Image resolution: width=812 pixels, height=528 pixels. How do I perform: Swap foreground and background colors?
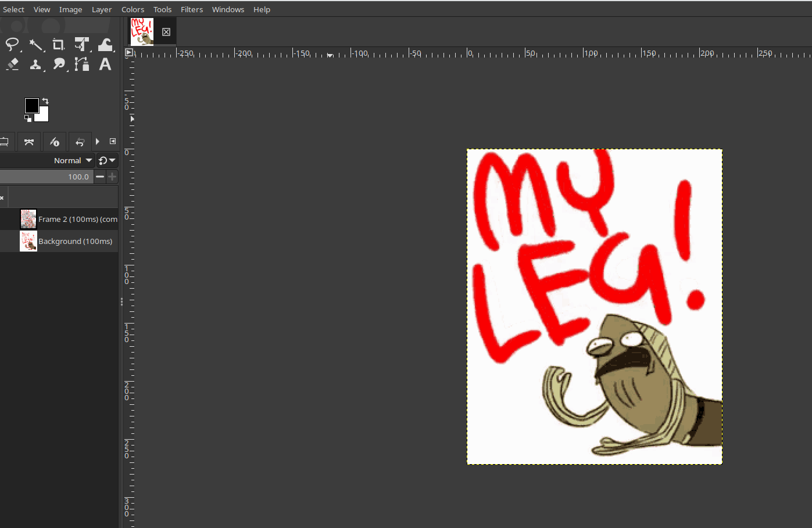pos(45,101)
